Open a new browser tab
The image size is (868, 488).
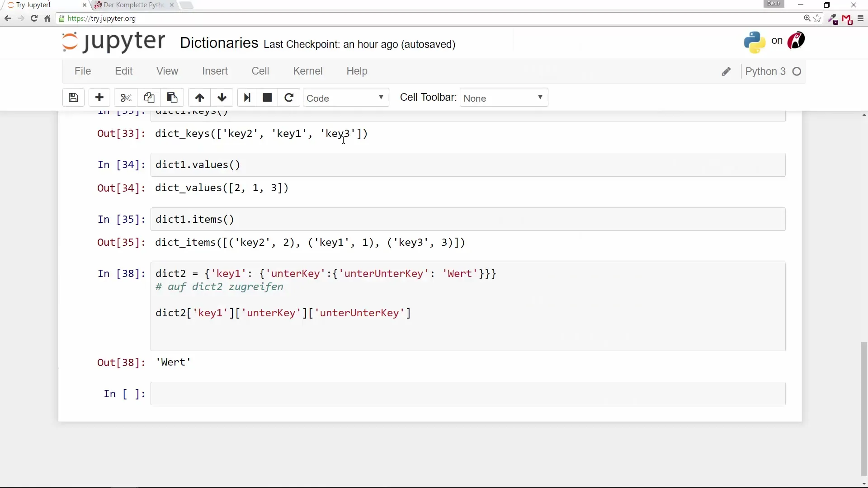(x=186, y=5)
